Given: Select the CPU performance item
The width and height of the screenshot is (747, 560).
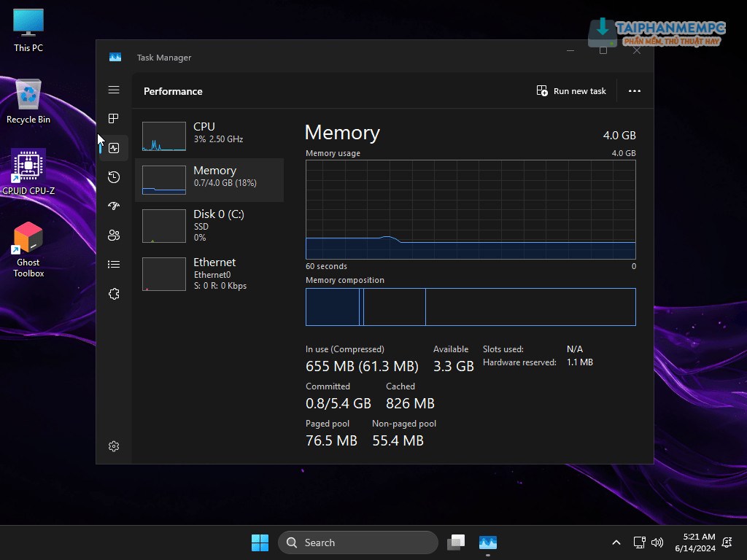Looking at the screenshot, I should click(209, 136).
